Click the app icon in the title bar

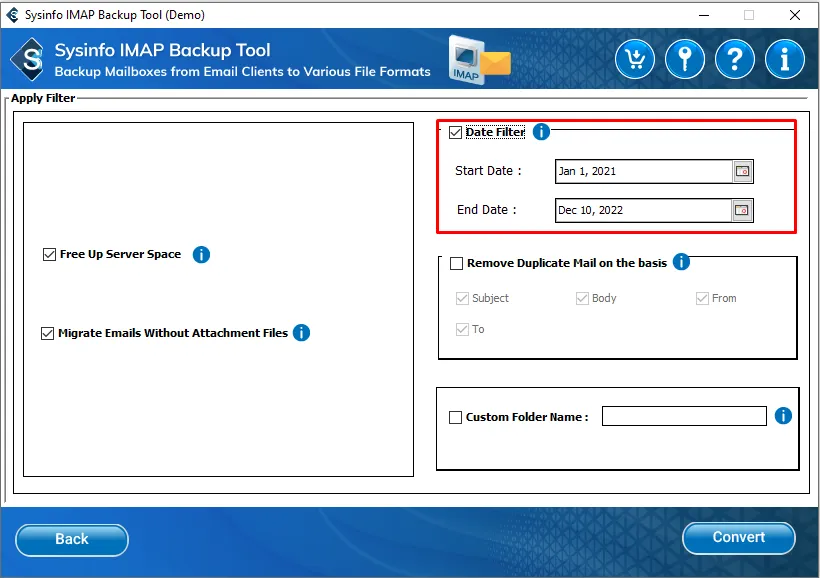[13, 15]
